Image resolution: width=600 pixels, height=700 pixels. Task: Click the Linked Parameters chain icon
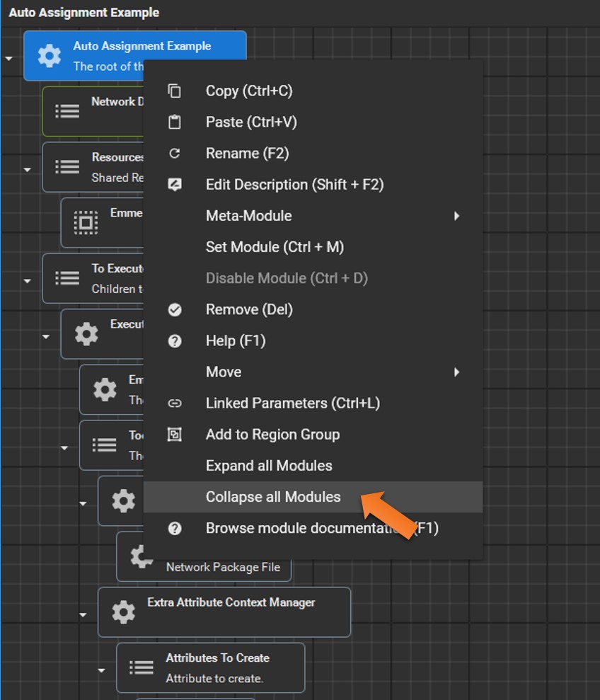[175, 403]
